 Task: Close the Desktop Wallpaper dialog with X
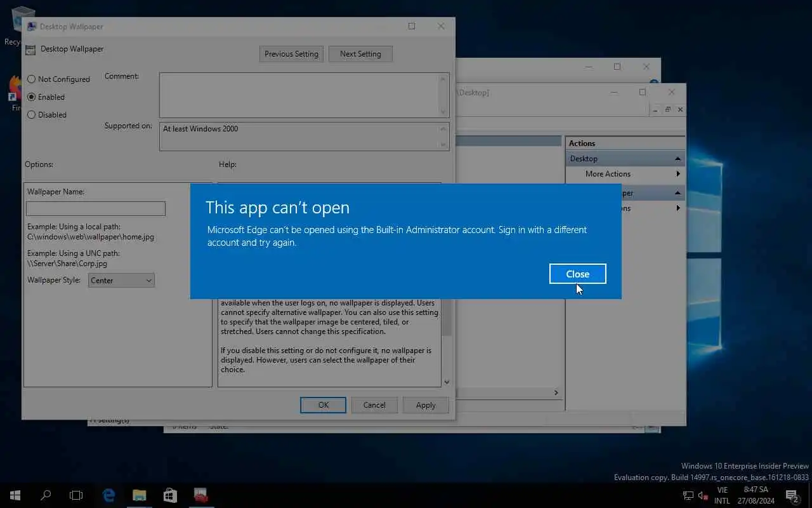[x=441, y=26]
